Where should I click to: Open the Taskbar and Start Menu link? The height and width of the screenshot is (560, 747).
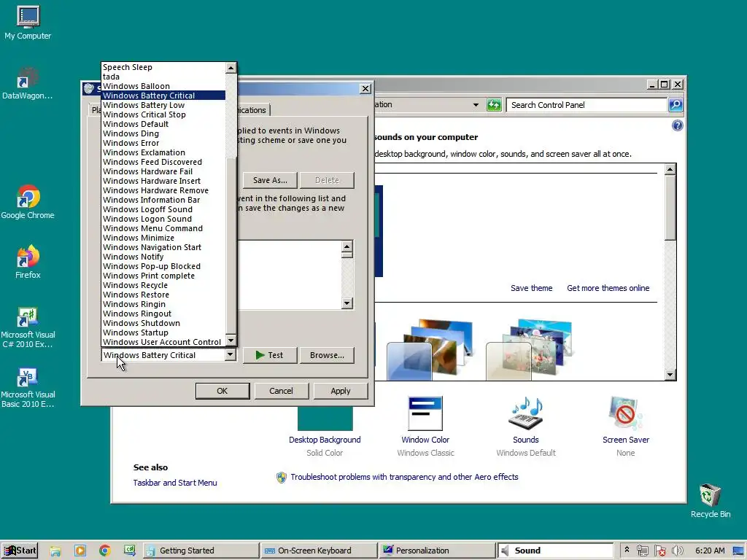(175, 483)
